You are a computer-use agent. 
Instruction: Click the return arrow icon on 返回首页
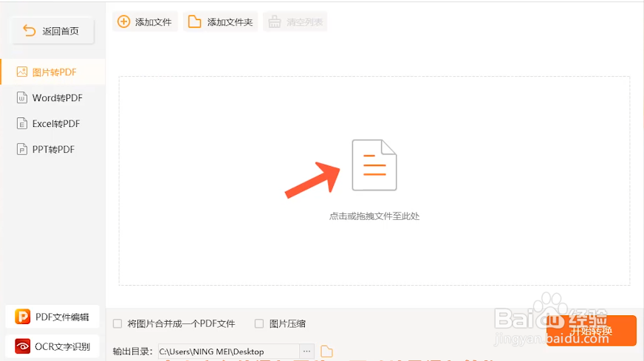coord(29,31)
